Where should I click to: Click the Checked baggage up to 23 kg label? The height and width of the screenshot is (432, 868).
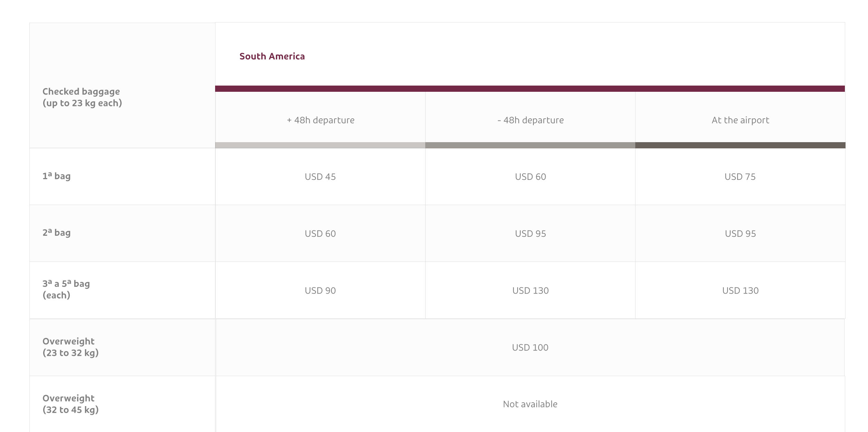click(x=82, y=97)
